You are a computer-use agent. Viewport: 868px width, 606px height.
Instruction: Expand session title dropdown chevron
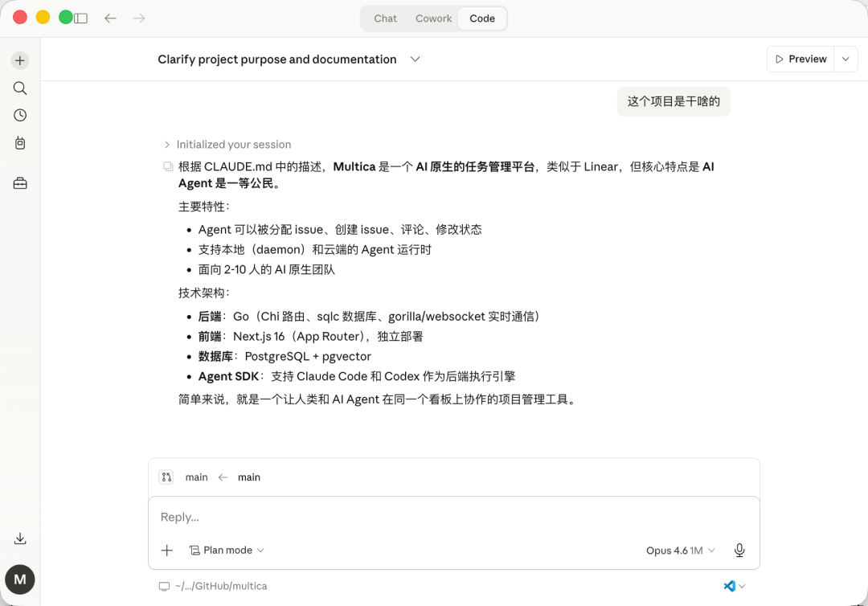click(416, 59)
